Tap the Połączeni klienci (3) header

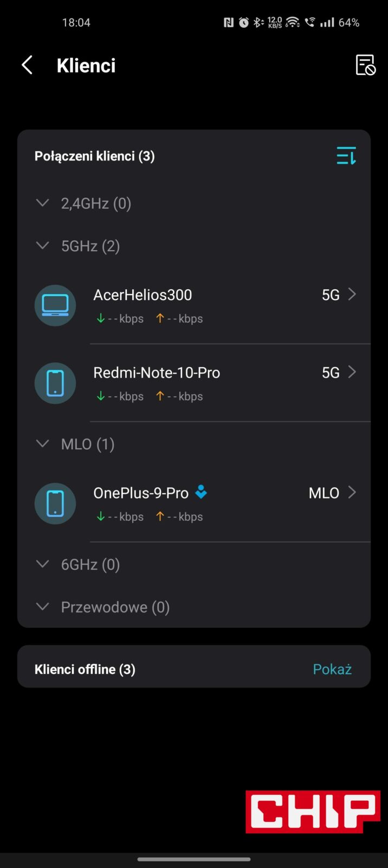pyautogui.click(x=95, y=156)
